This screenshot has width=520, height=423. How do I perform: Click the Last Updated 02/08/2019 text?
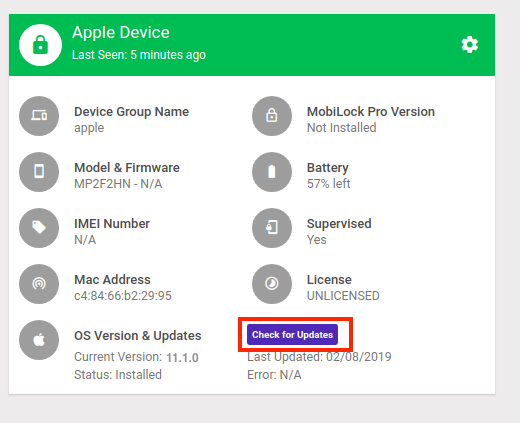point(319,357)
